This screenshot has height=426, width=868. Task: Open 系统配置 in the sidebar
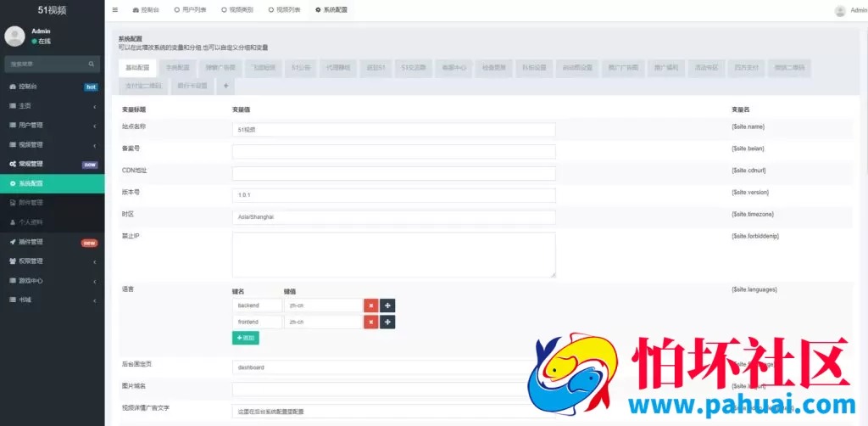coord(52,183)
